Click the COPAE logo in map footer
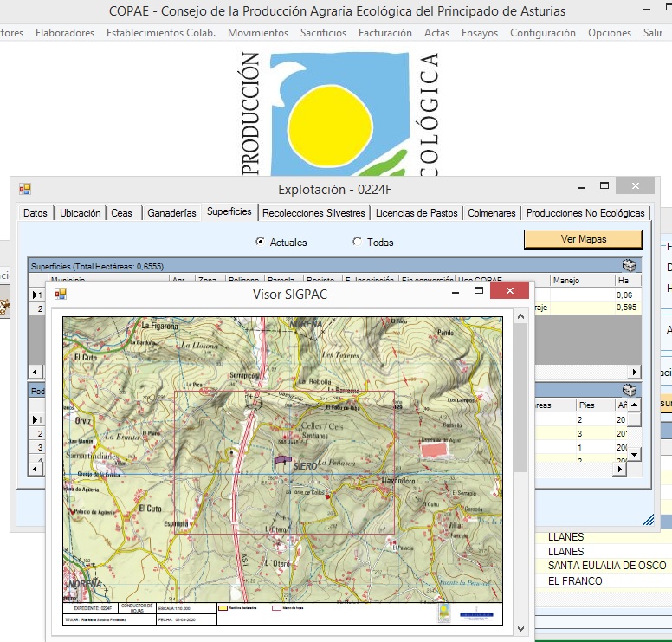 [x=444, y=613]
